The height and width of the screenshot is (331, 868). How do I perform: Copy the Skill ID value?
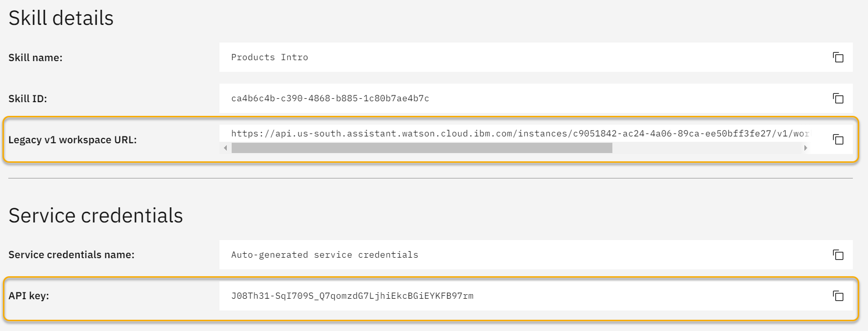click(x=838, y=98)
